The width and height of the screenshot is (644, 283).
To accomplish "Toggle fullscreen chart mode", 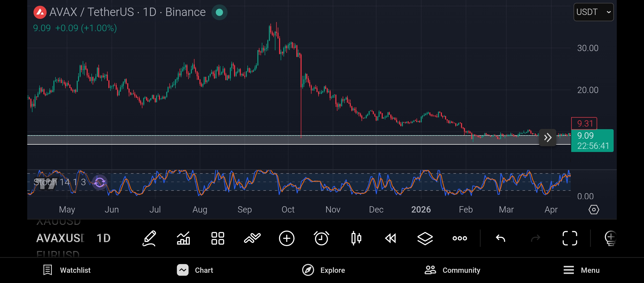I will pos(570,238).
